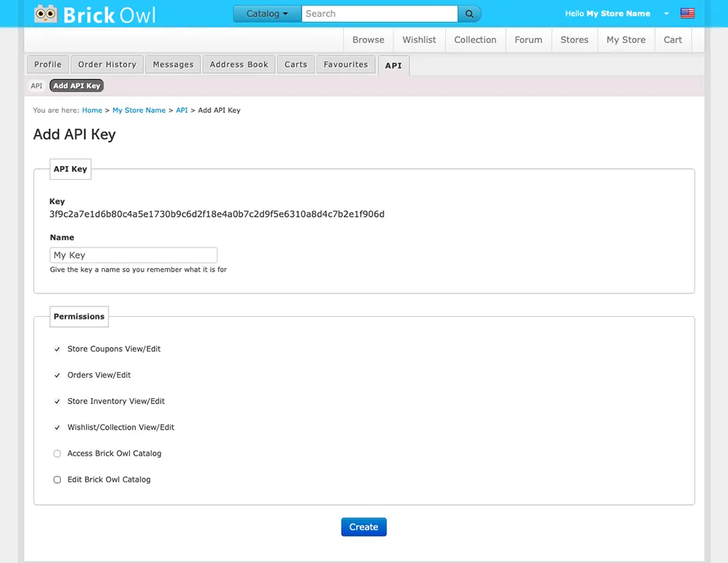Screen dimensions: 728x563
Task: Open the Collection menu item
Action: 476,40
